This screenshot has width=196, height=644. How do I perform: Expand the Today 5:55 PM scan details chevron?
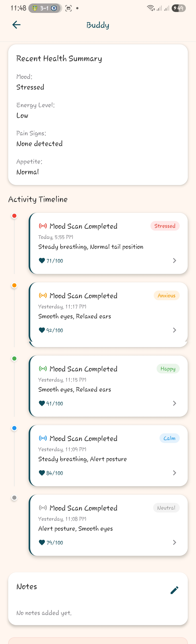point(175,260)
